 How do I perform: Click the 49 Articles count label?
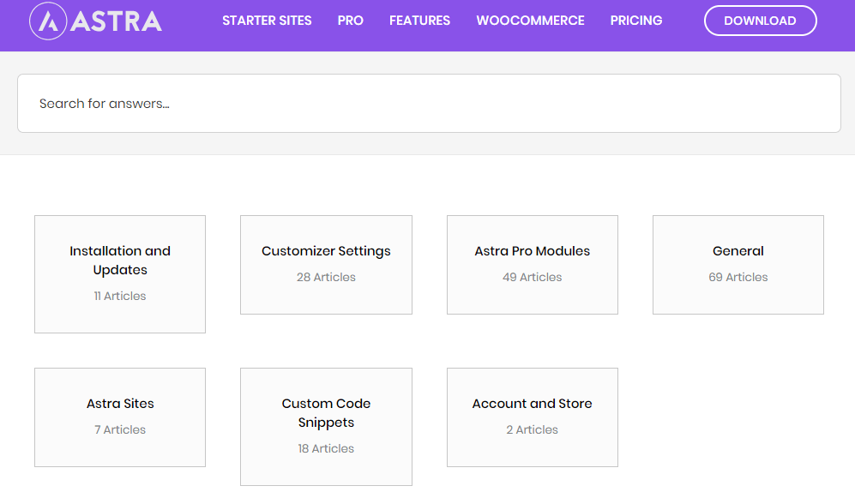coord(533,278)
